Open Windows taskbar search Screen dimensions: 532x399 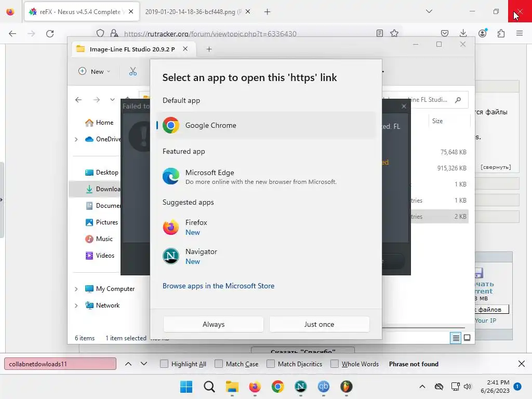click(x=209, y=387)
